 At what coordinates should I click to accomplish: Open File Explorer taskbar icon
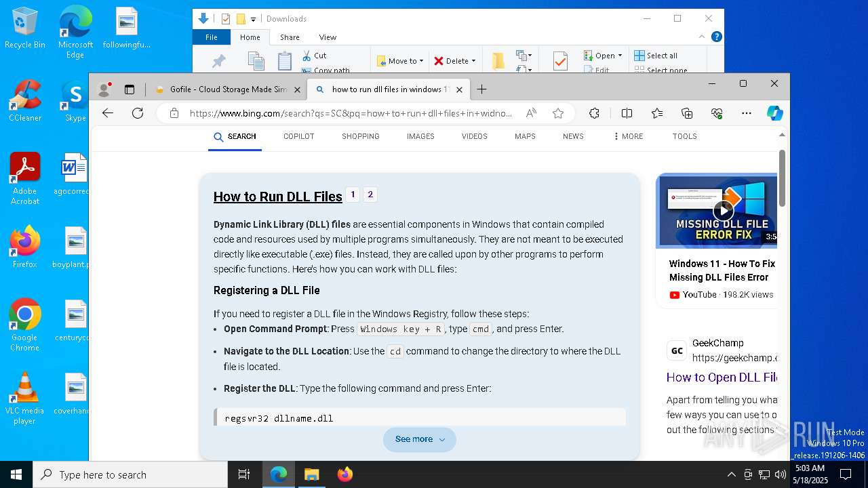point(311,474)
